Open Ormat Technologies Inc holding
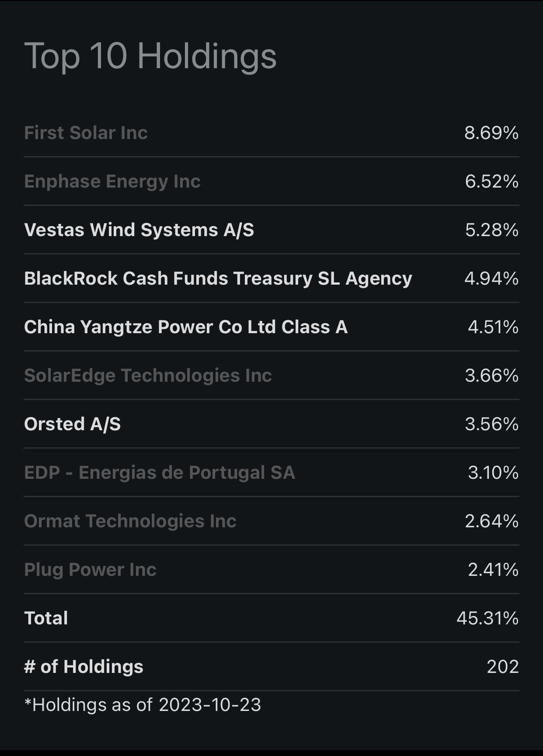 130,521
